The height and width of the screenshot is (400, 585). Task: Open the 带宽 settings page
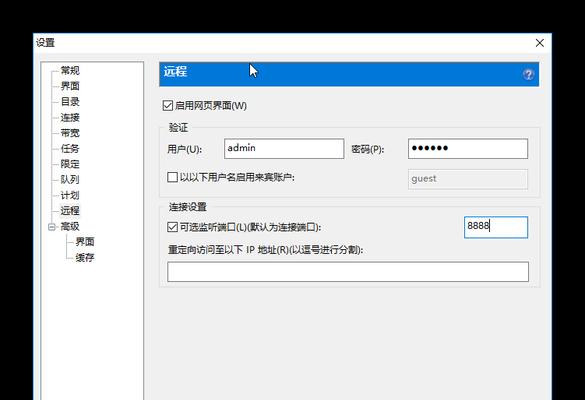[70, 133]
